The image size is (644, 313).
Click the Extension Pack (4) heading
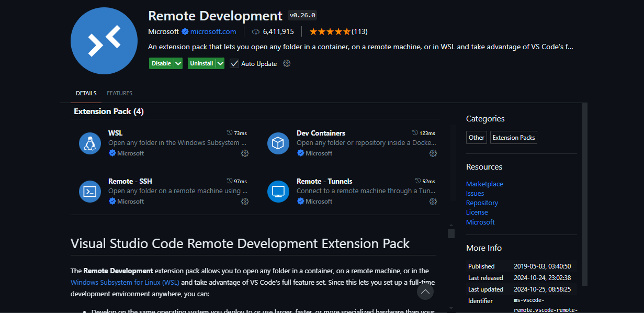click(x=109, y=111)
